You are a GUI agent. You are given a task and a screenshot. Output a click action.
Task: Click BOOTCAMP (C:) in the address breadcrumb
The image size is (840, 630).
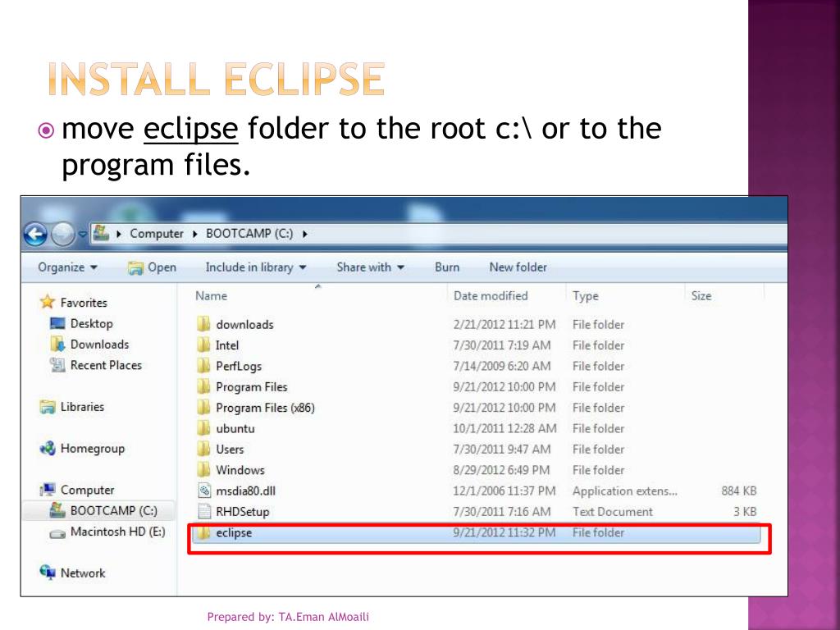[249, 234]
